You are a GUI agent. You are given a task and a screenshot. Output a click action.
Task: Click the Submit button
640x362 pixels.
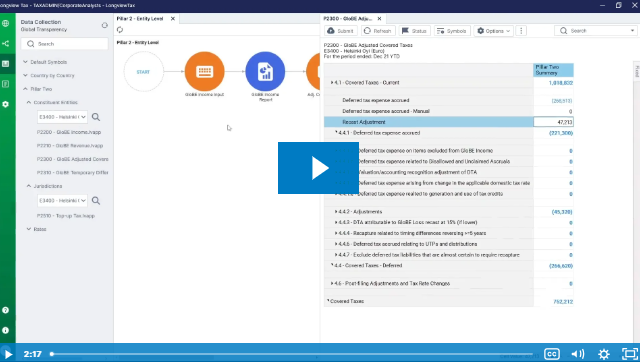[x=340, y=31]
